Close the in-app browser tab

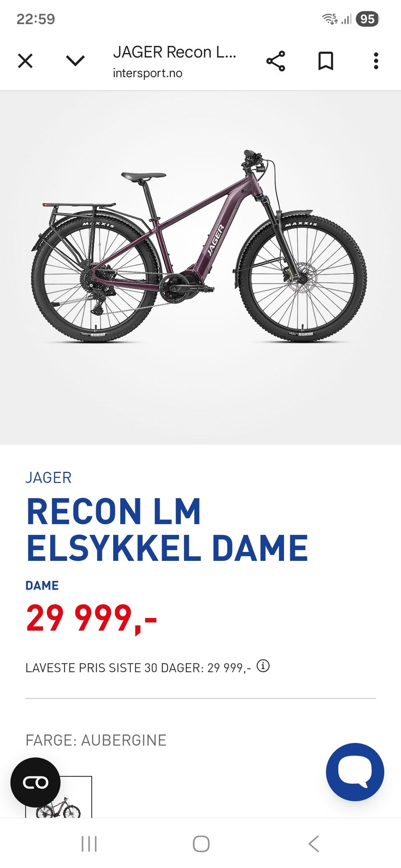[x=25, y=61]
